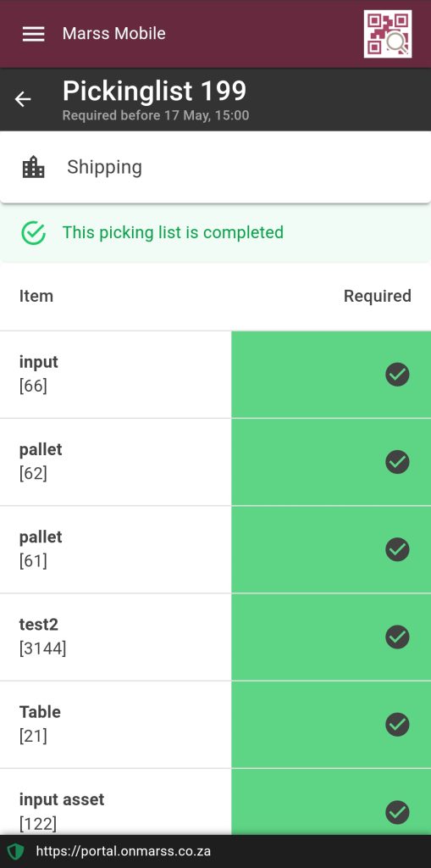Open the hamburger navigation menu
The image size is (431, 868).
point(33,34)
